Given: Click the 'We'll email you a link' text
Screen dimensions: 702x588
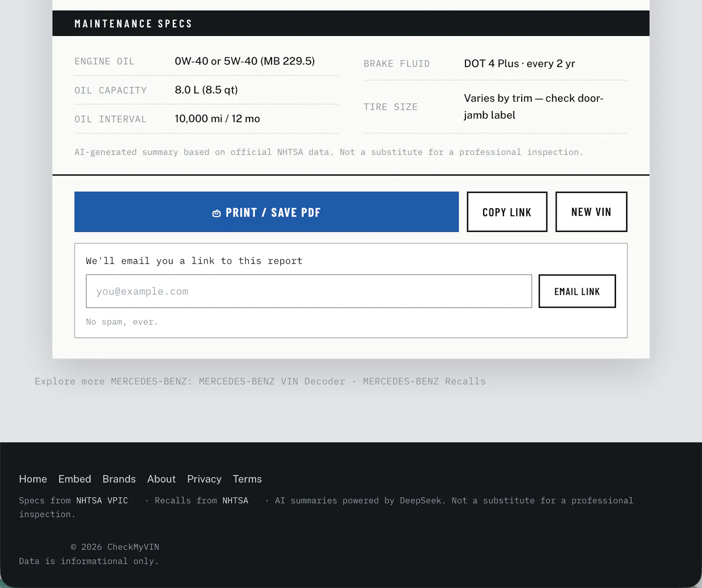Looking at the screenshot, I should click(194, 261).
